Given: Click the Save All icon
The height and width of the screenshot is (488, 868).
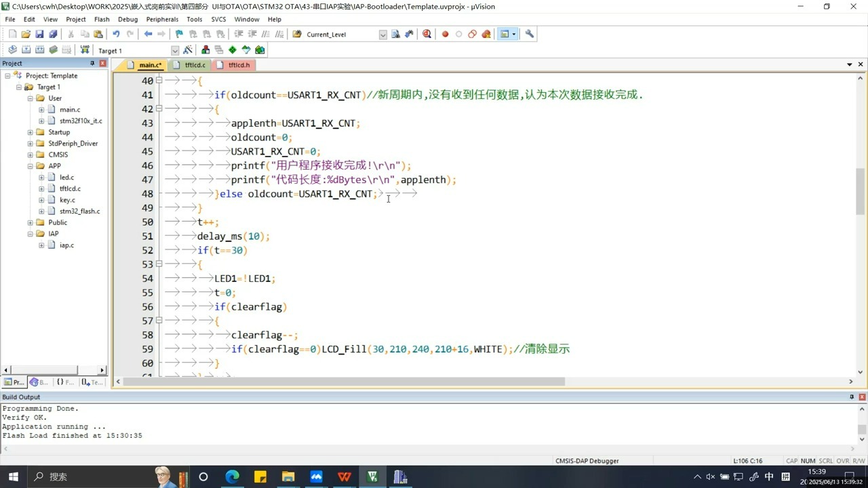Looking at the screenshot, I should (53, 34).
